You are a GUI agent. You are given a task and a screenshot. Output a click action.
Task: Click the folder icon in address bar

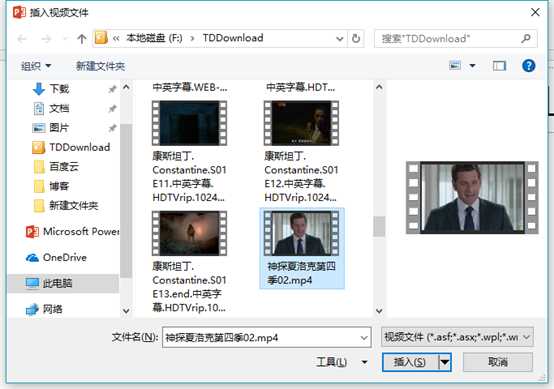click(101, 38)
